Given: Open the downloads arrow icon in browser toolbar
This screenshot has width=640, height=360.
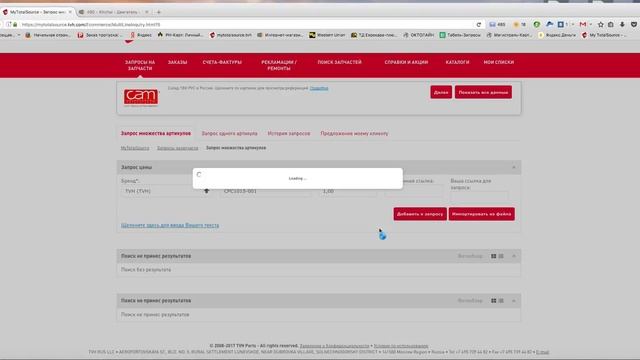Looking at the screenshot, I should (x=622, y=24).
